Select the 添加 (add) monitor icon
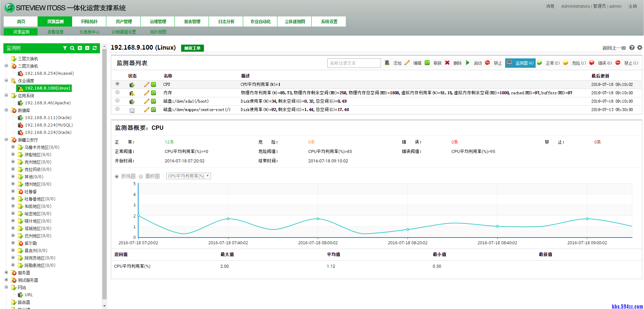Viewport: 644px width, 310px height. (387, 63)
